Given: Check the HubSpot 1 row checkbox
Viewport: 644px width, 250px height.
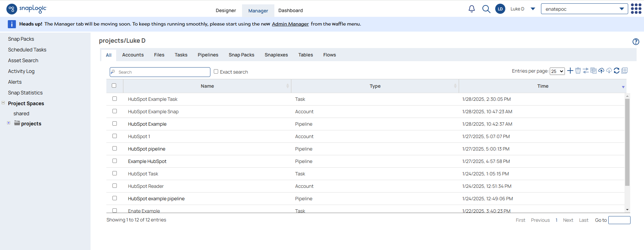Looking at the screenshot, I should (114, 136).
